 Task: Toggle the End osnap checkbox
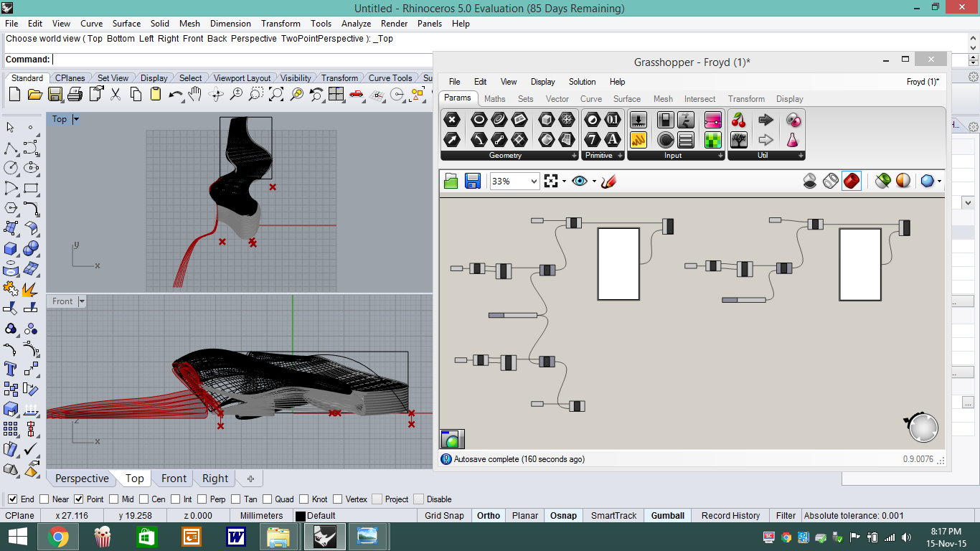(x=13, y=499)
